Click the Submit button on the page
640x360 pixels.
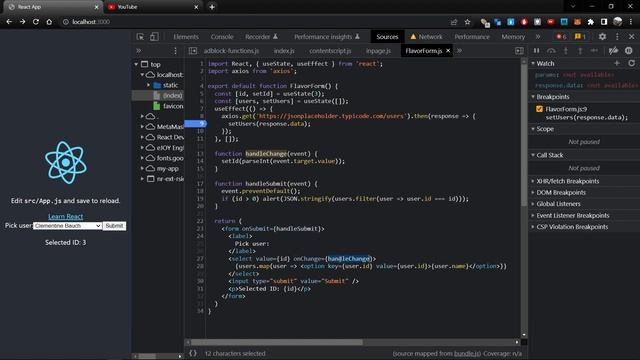(x=114, y=226)
